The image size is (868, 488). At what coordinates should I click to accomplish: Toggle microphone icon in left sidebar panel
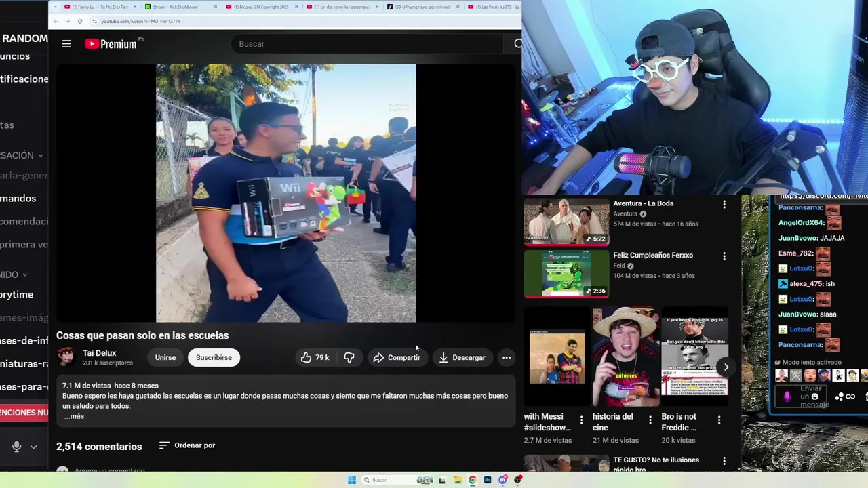(x=16, y=447)
